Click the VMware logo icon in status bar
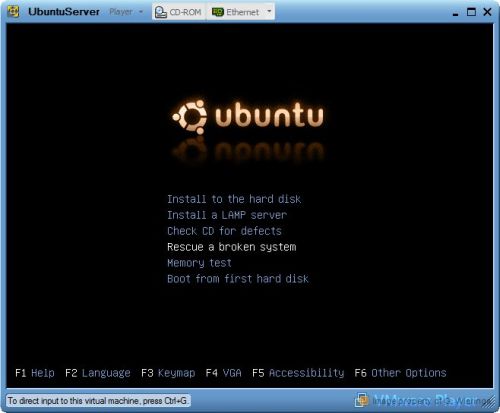 tap(362, 400)
